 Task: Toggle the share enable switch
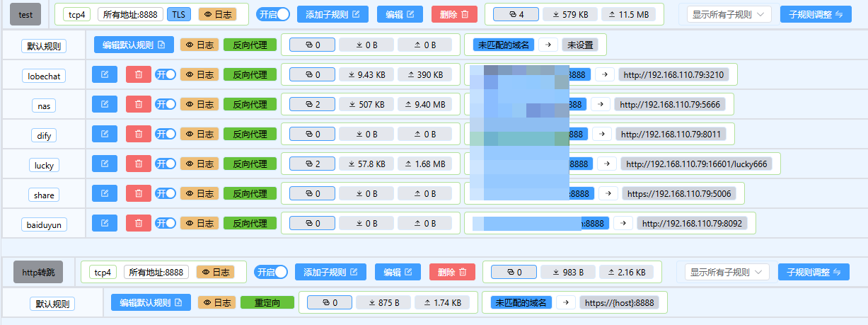(166, 193)
